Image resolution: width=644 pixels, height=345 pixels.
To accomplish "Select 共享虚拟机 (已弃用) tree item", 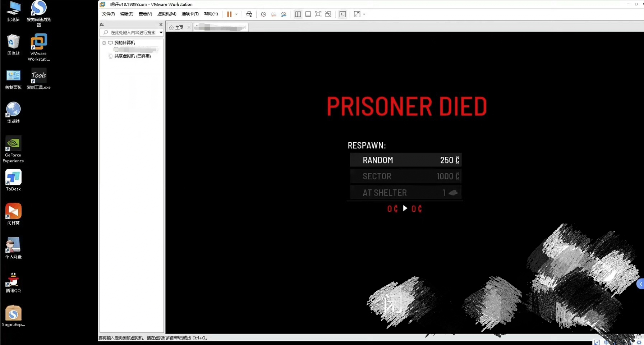I will coord(132,56).
